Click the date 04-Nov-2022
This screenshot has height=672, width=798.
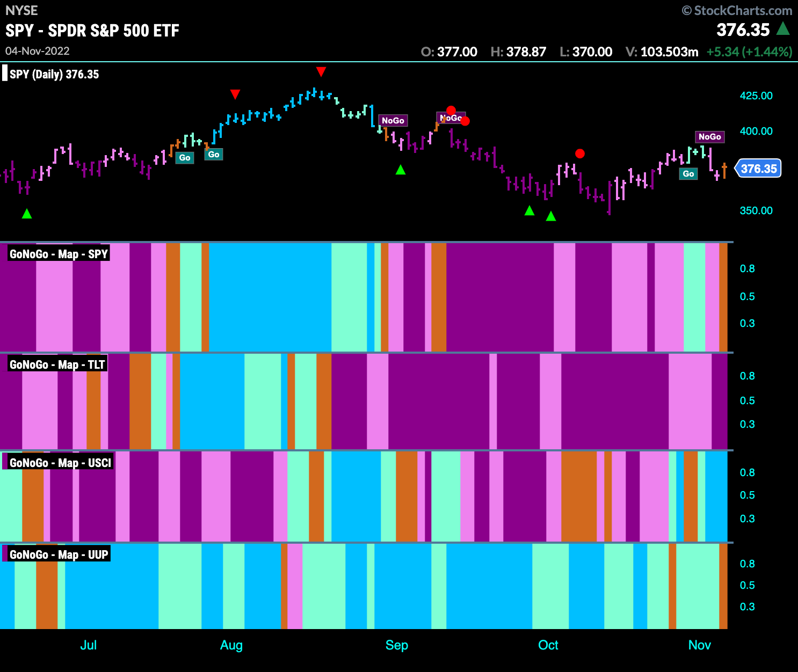point(38,51)
